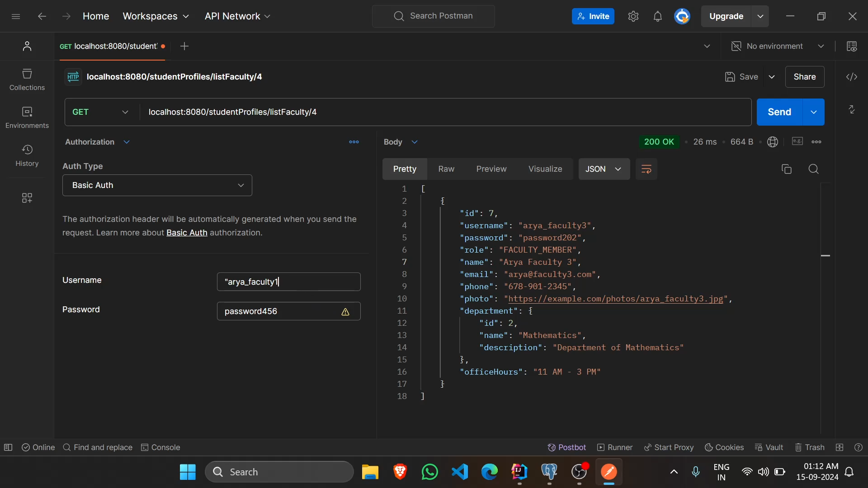Open the Basic Auth documentation link

pyautogui.click(x=187, y=233)
